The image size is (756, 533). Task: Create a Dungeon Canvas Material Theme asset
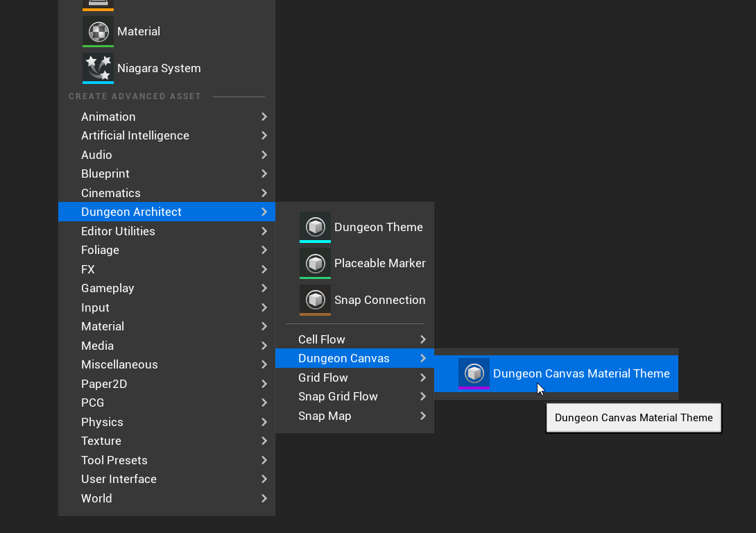click(556, 374)
